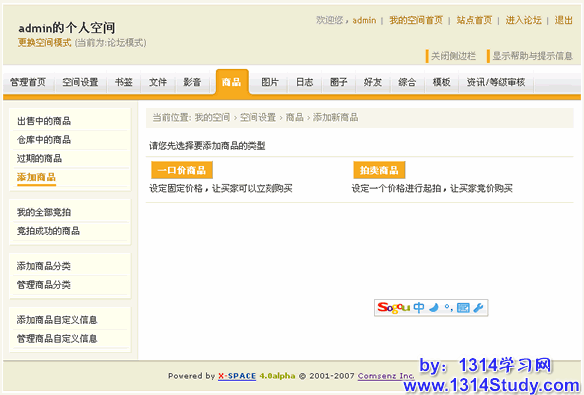The height and width of the screenshot is (395, 584).
Task: Open Sogou wrench settings icon
Action: [478, 308]
